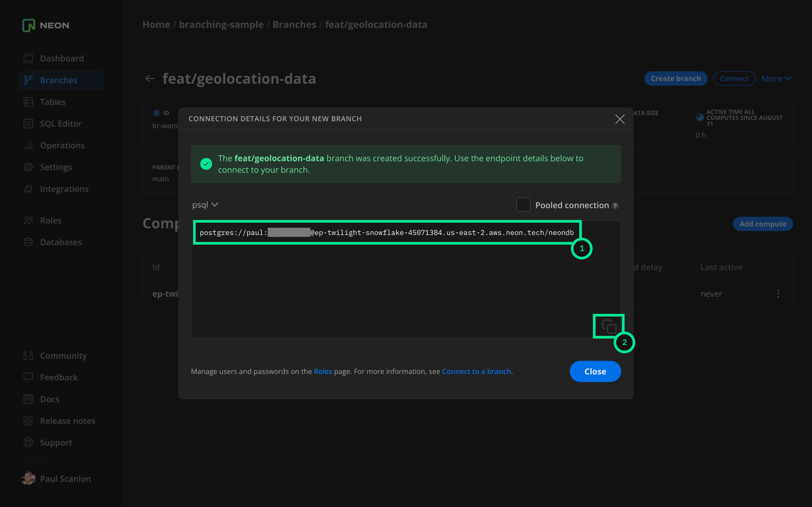Viewport: 812px width, 507px height.
Task: Click the Databases sidebar icon
Action: [x=28, y=242]
